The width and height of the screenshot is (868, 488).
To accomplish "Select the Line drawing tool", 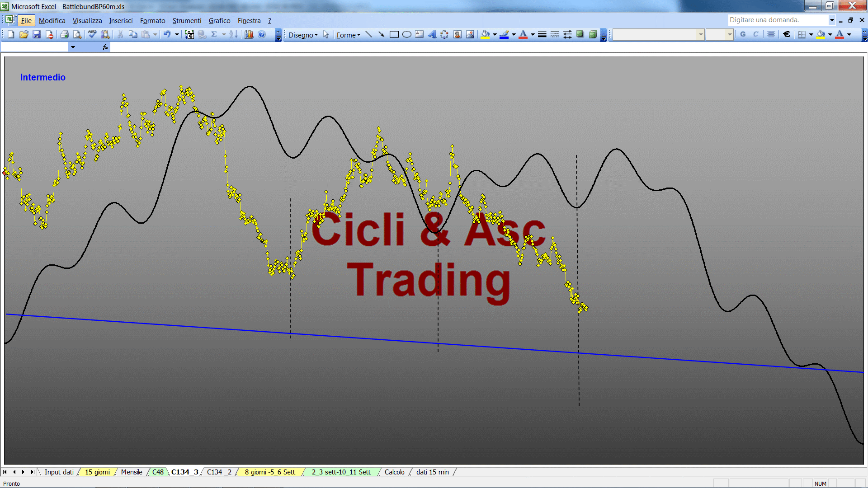I will (x=368, y=34).
